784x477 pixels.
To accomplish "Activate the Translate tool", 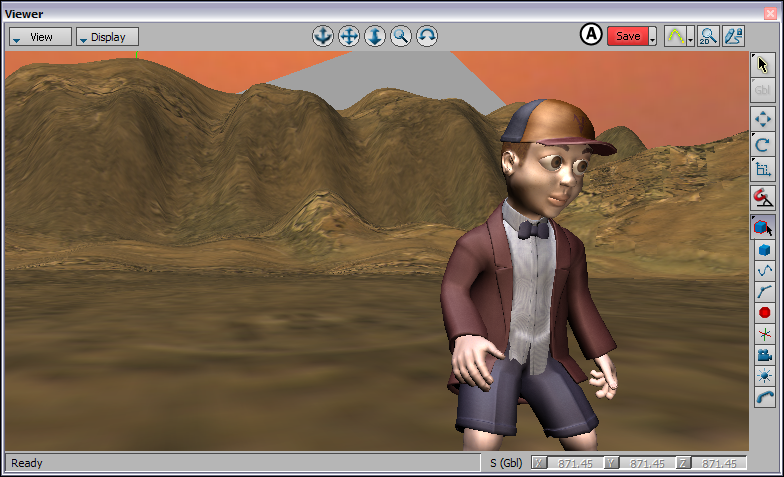I will coord(762,119).
